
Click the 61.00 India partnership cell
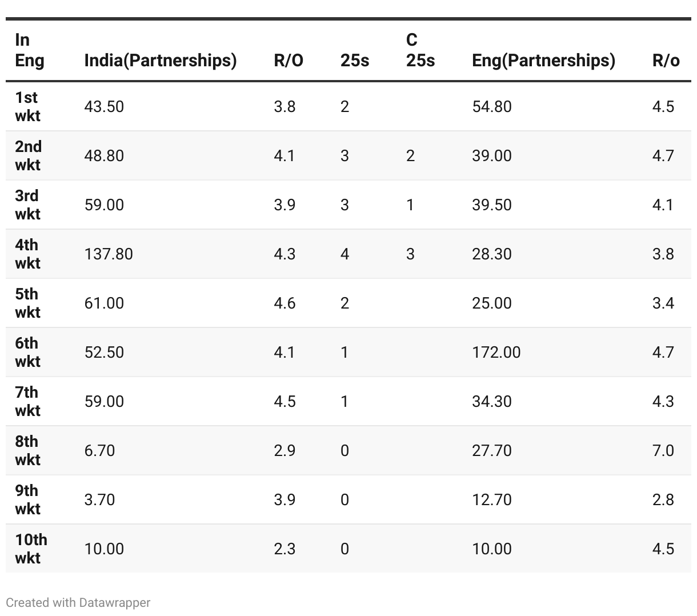[x=104, y=303]
